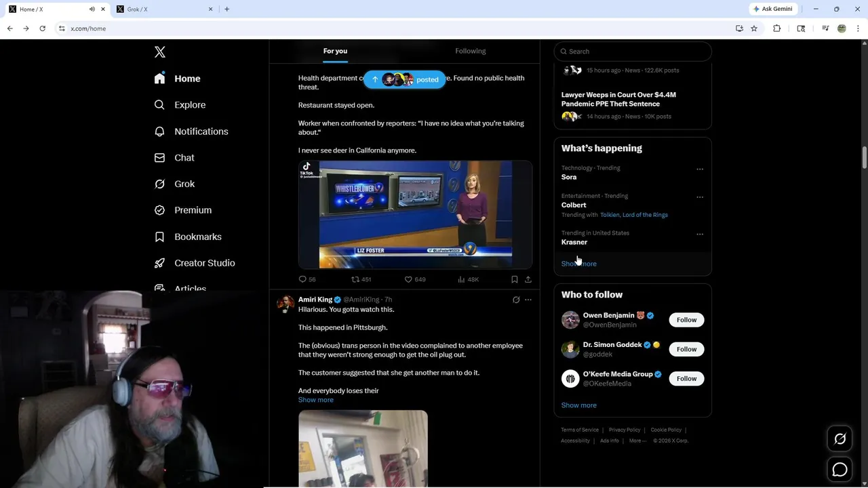Open the Lawyer Weeps in Court news story

618,100
